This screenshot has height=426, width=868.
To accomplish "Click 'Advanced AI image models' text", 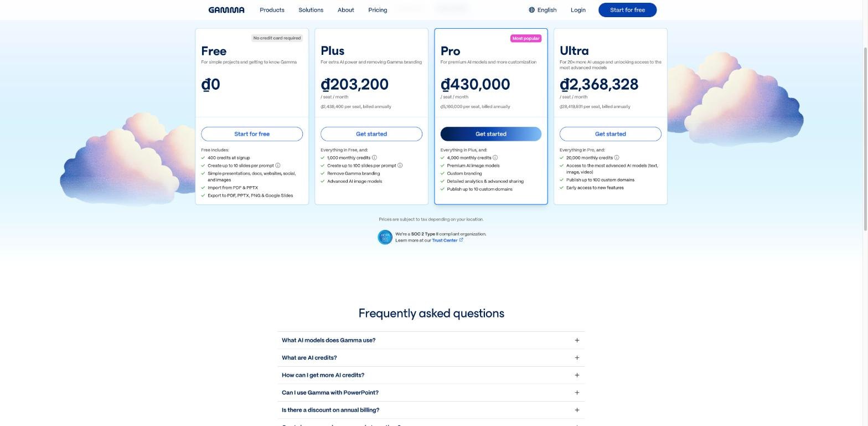I will [354, 181].
